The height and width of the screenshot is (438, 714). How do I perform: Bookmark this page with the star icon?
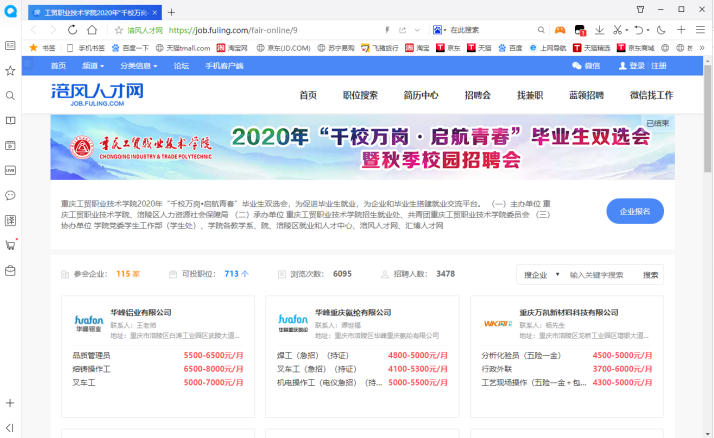click(119, 30)
